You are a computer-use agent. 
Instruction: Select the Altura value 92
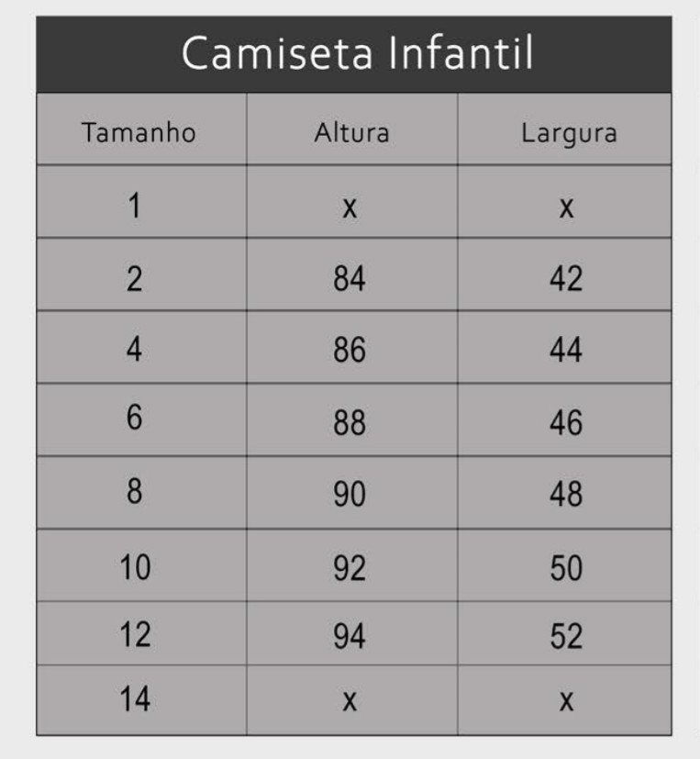[x=350, y=569]
